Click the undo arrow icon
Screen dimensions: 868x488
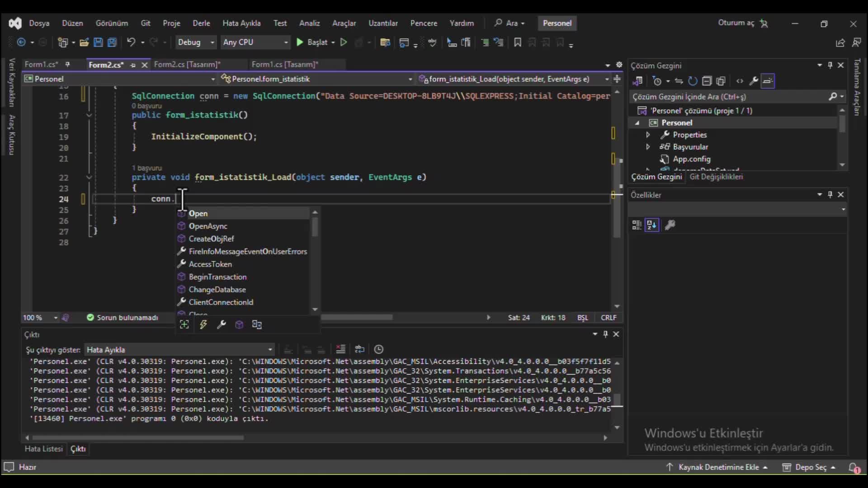click(131, 42)
